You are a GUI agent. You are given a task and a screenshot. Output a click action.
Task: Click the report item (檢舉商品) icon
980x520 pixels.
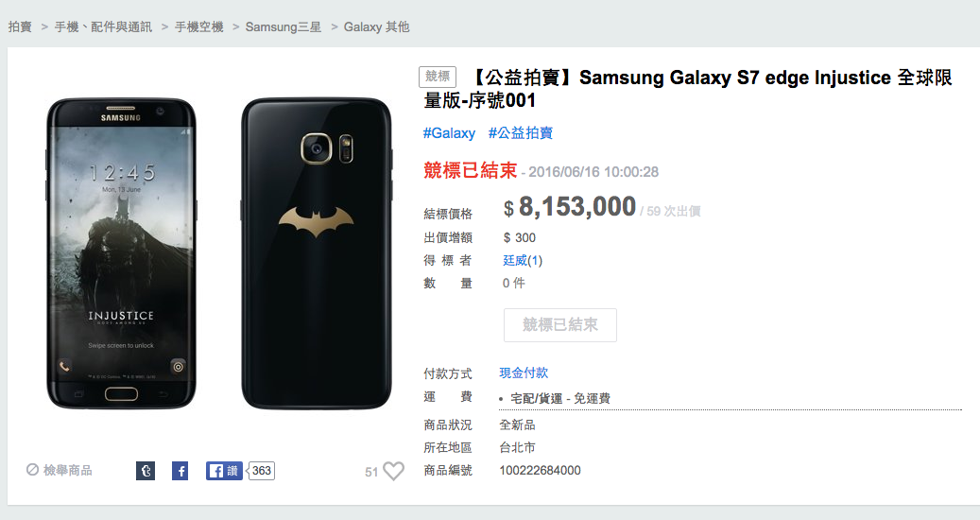(x=33, y=470)
